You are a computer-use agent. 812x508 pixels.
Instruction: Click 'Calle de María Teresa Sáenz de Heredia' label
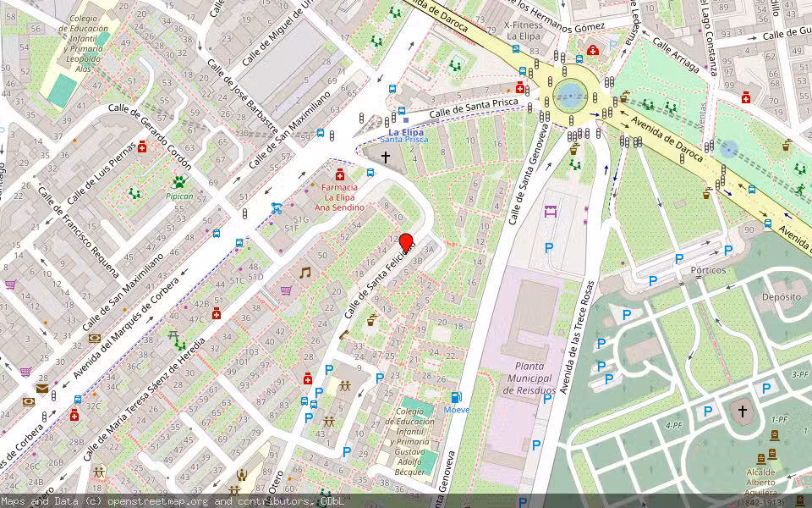(x=144, y=399)
